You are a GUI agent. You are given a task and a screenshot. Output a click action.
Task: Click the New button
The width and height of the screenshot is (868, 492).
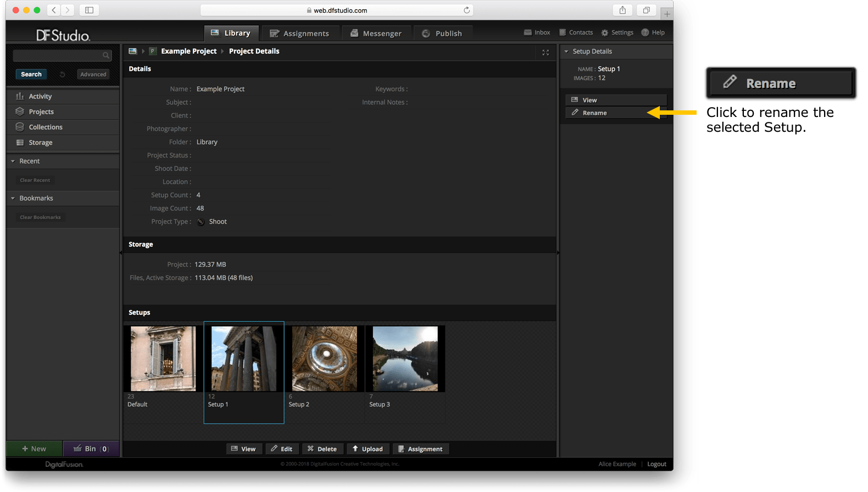click(34, 449)
